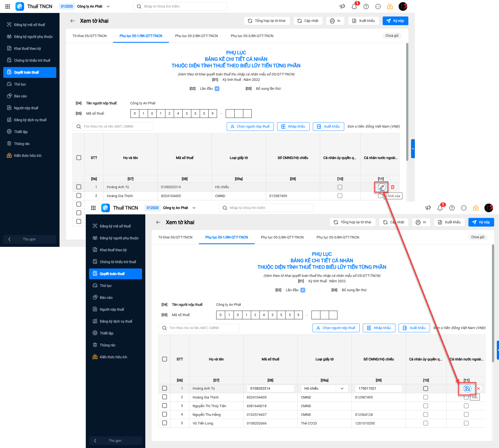Collapse sidebar with Thu gọn in top window
This screenshot has height=448, width=499.
[x=30, y=239]
